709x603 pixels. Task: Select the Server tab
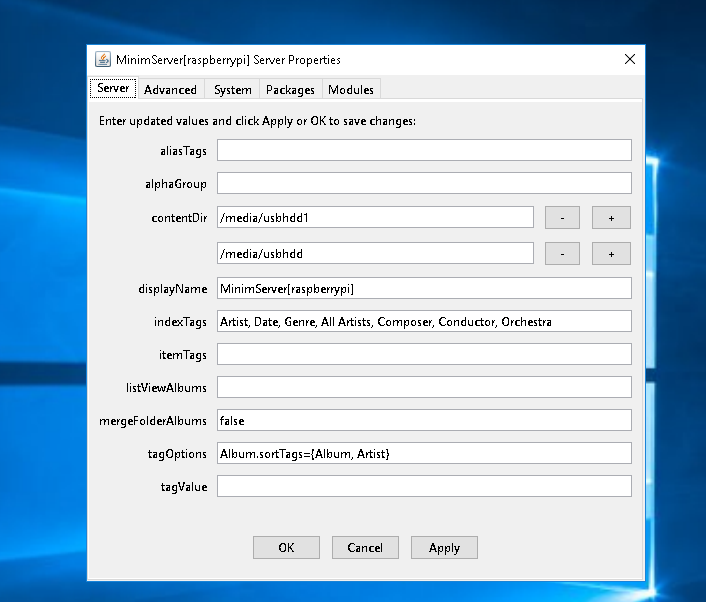113,88
